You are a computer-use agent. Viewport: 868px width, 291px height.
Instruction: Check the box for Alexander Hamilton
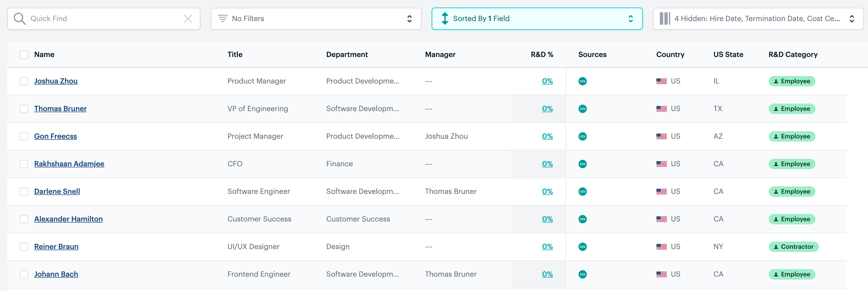24,219
